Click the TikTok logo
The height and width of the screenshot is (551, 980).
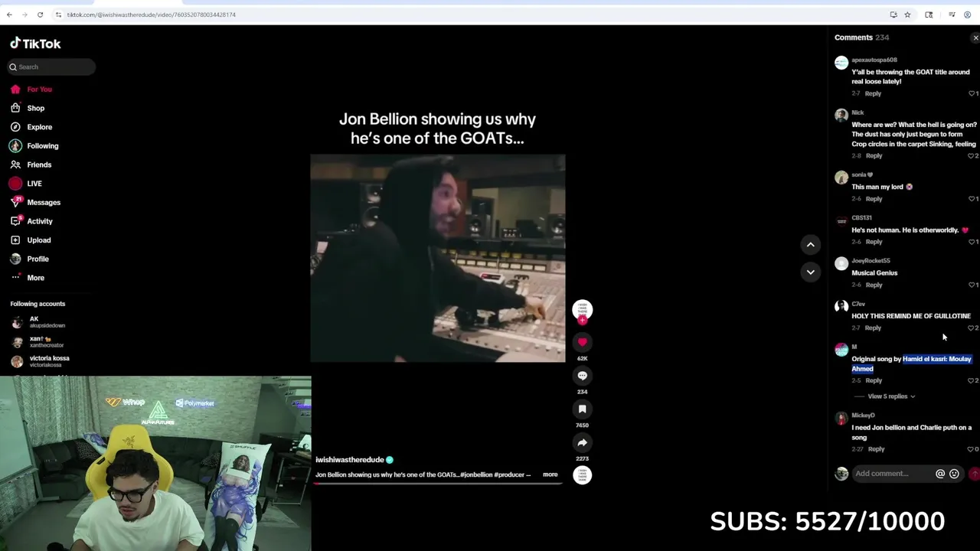click(35, 44)
